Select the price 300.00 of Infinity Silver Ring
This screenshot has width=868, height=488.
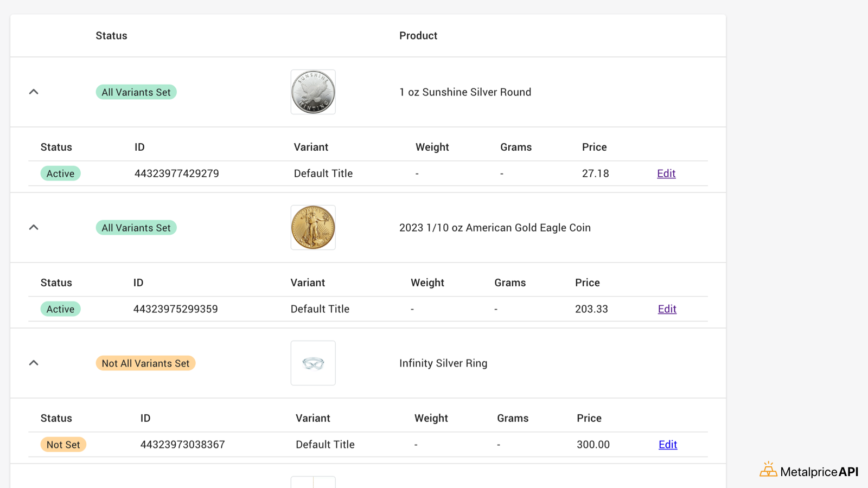click(593, 444)
